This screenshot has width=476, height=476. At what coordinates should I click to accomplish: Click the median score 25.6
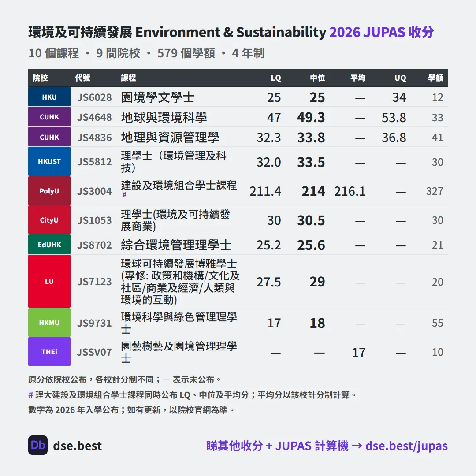(x=311, y=245)
